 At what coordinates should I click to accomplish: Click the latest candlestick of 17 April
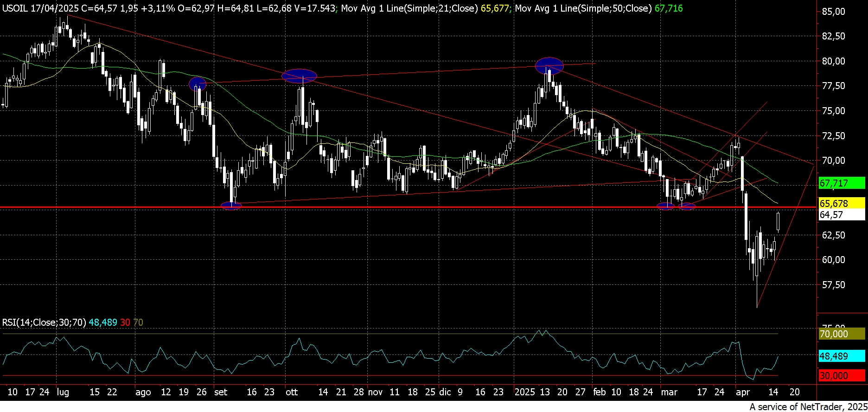(x=778, y=222)
